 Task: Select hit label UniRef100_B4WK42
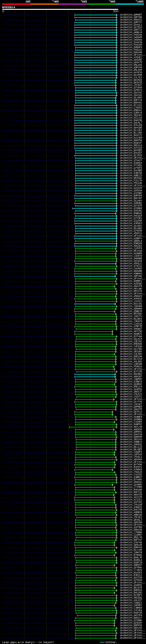(131, 213)
